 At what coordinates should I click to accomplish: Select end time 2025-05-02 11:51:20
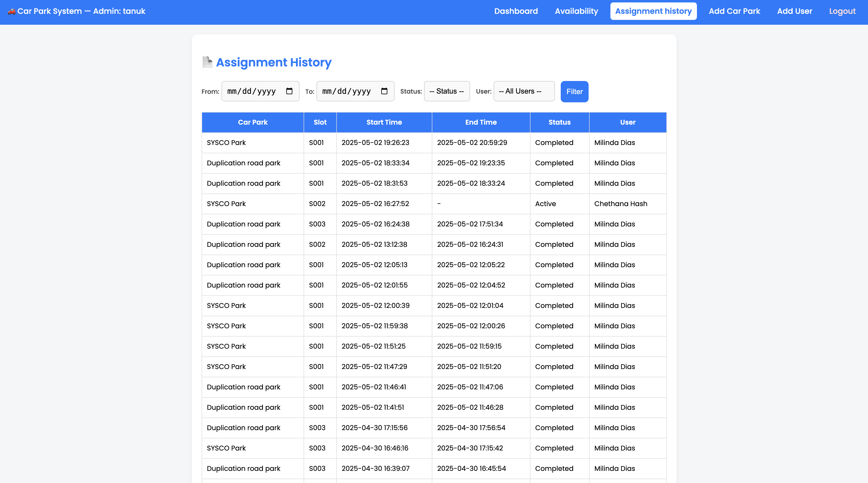[469, 367]
